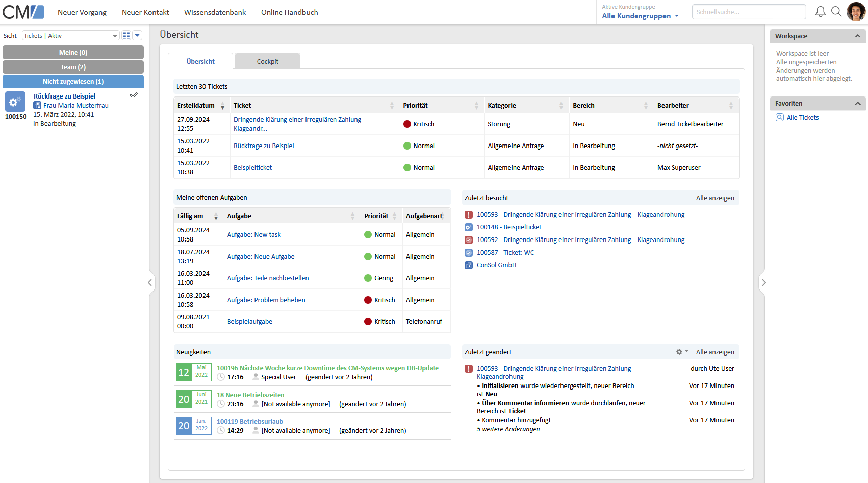868x483 pixels.
Task: Click the check icon of ticket 100592
Action: point(469,240)
